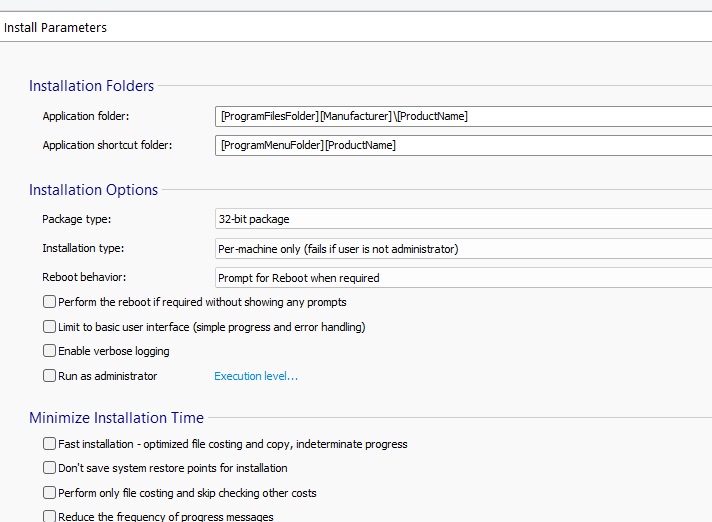Open the Package type dropdown
Viewport: 712px width, 522px height.
point(462,219)
